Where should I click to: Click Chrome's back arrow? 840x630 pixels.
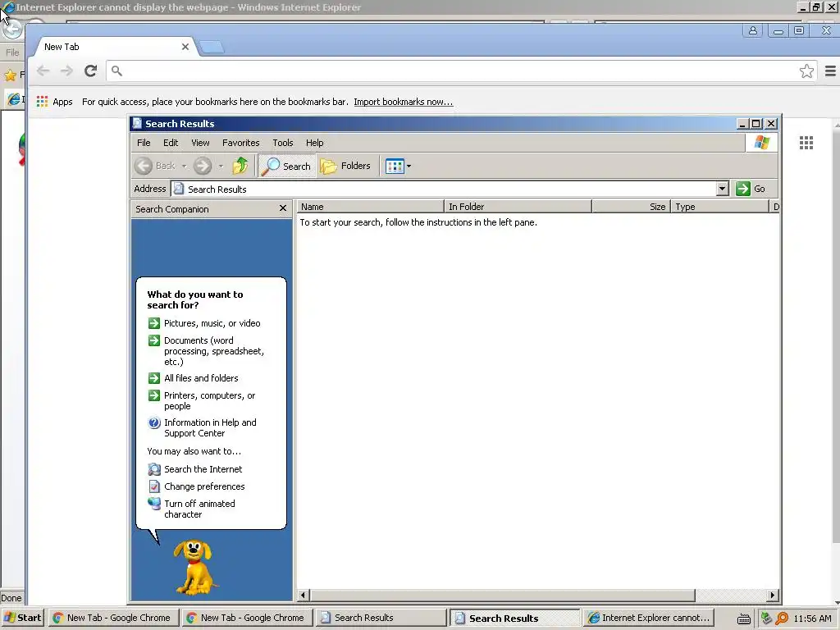pos(43,71)
